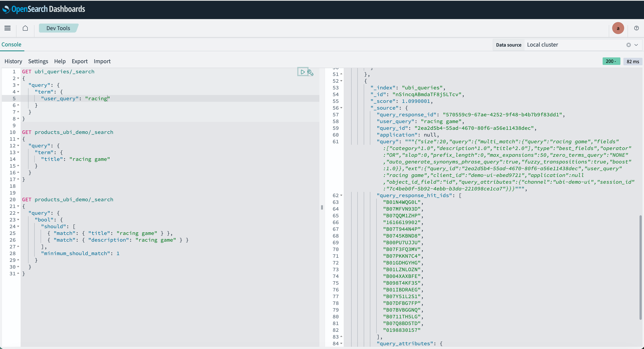Click the match description "racing game" line

click(118, 240)
